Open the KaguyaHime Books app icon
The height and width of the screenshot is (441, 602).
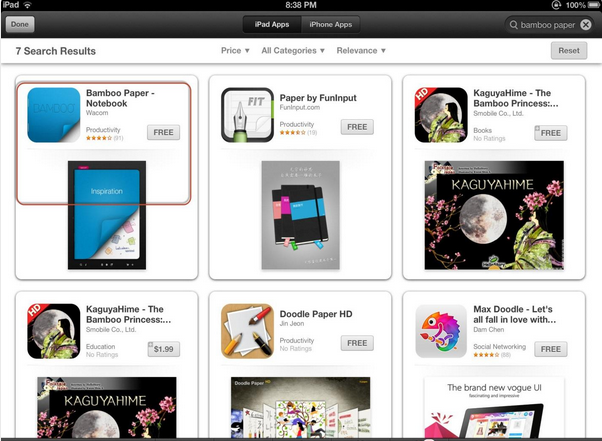441,115
